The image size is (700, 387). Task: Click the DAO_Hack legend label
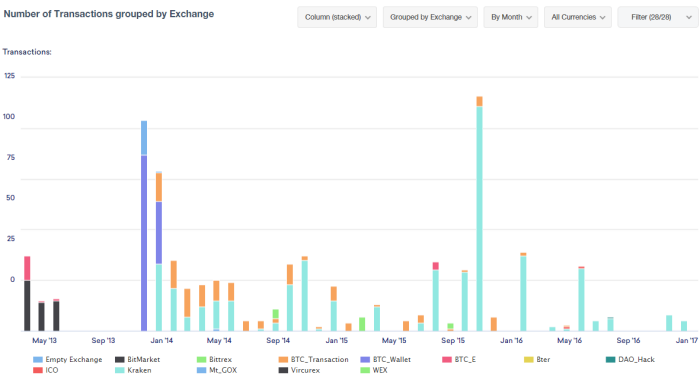coord(637,359)
